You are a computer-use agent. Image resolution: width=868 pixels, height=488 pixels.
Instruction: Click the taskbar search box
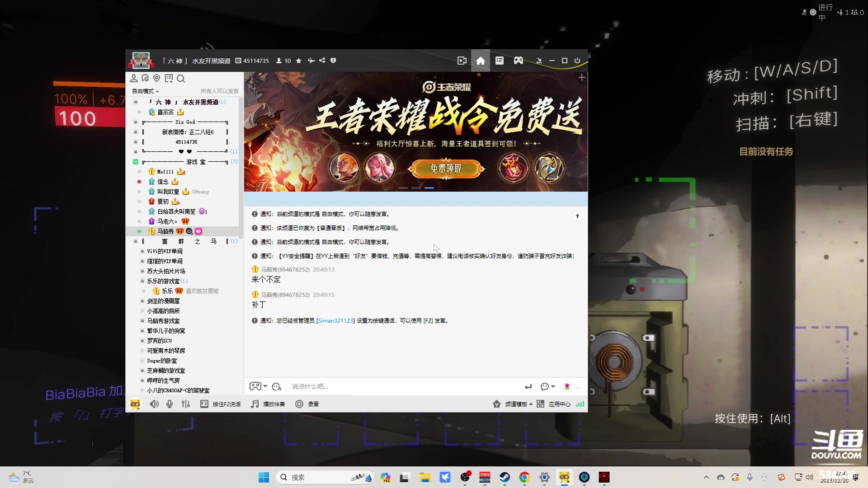click(324, 477)
